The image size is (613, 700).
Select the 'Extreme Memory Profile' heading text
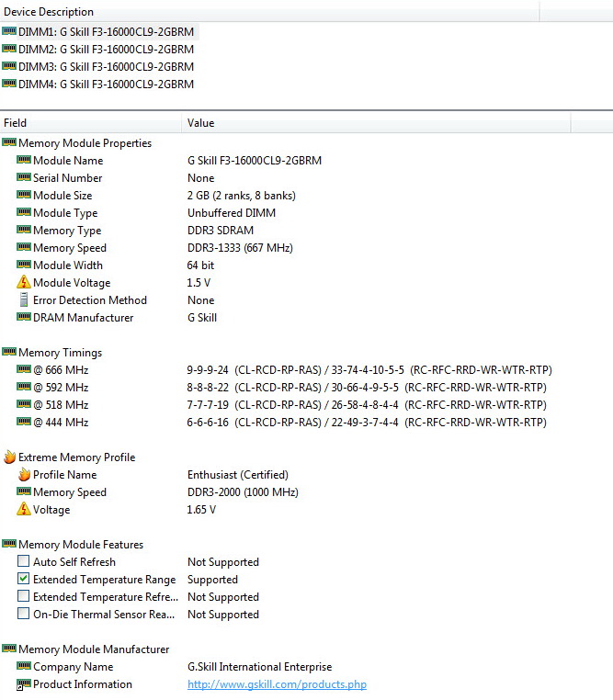pyautogui.click(x=77, y=457)
